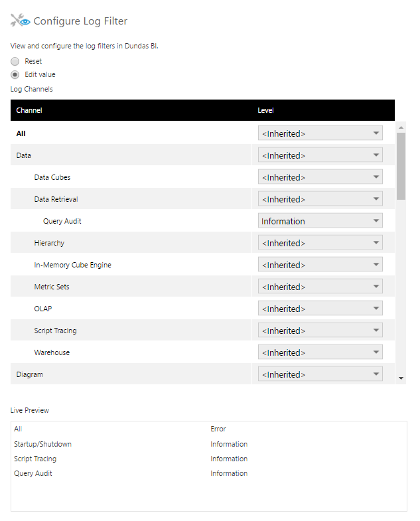Change the Query Audit Information level dropdown
This screenshot has width=420, height=521.
pyautogui.click(x=320, y=221)
